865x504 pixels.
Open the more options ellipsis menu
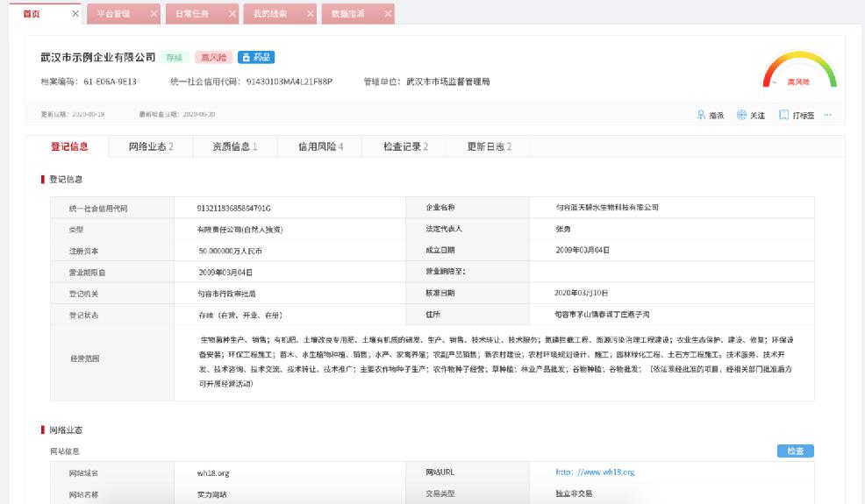(826, 115)
